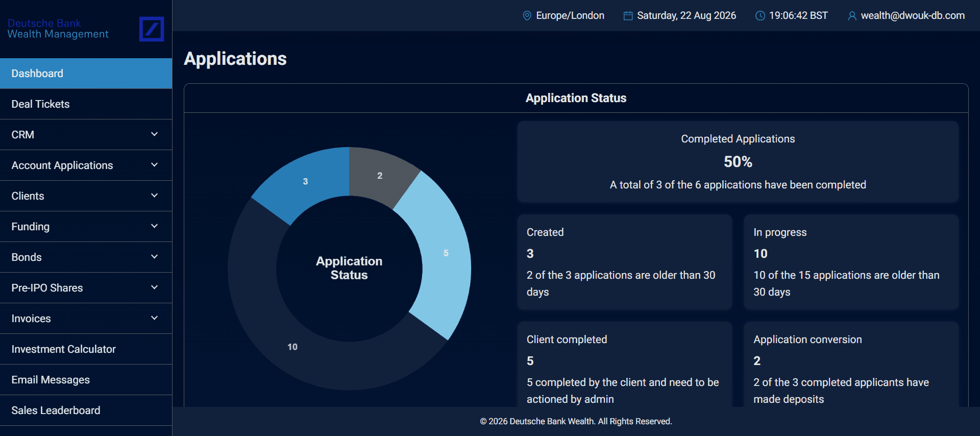Image resolution: width=980 pixels, height=436 pixels.
Task: View the Sales Leaderboard
Action: click(86, 410)
